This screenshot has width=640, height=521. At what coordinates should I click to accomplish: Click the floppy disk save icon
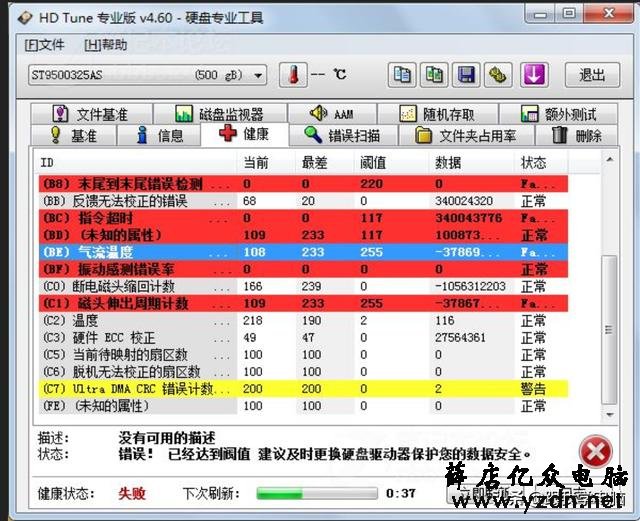466,75
